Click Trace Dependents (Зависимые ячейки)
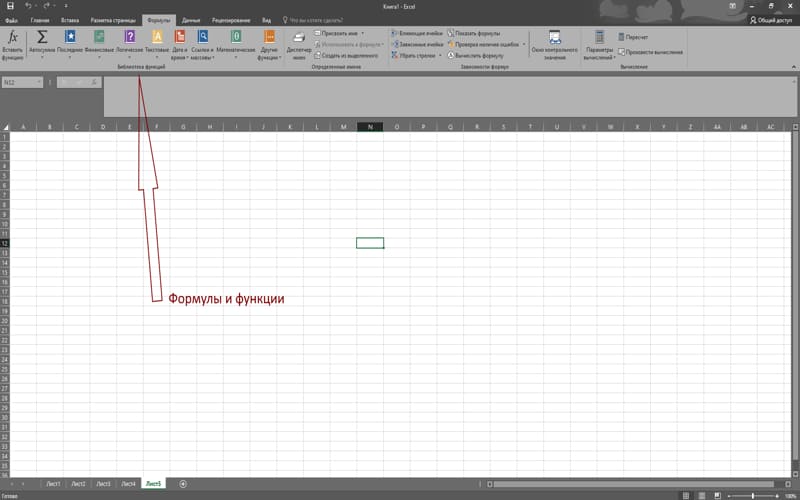The height and width of the screenshot is (500, 800). [417, 44]
